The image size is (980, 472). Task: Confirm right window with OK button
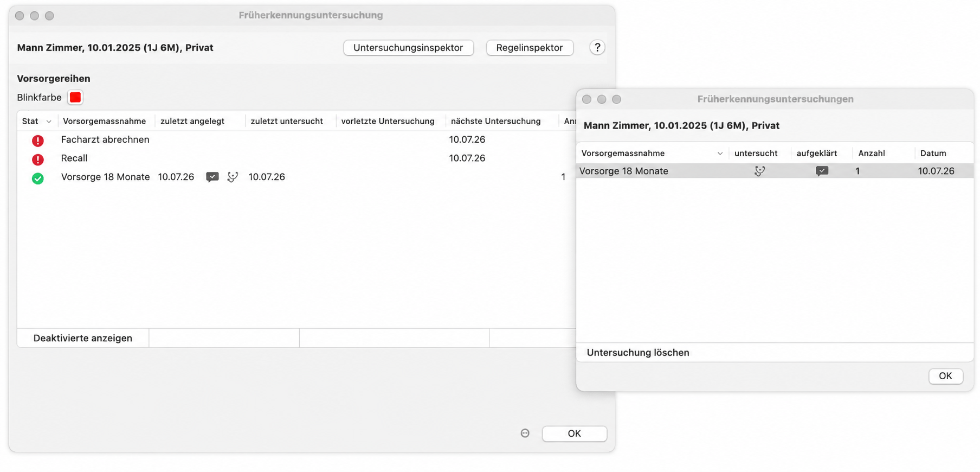click(x=945, y=376)
